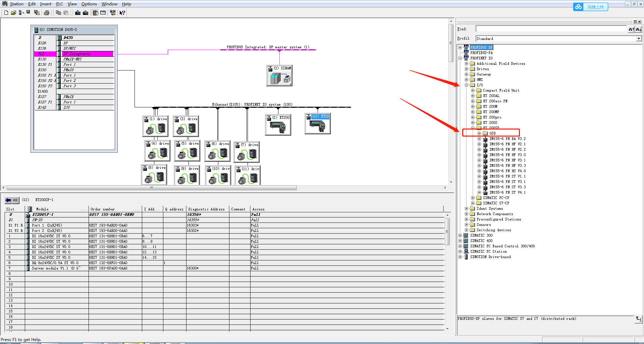Click the catalog description toggle icon at bottom right
Image resolution: width=644 pixels, height=344 pixels.
pos(639,319)
